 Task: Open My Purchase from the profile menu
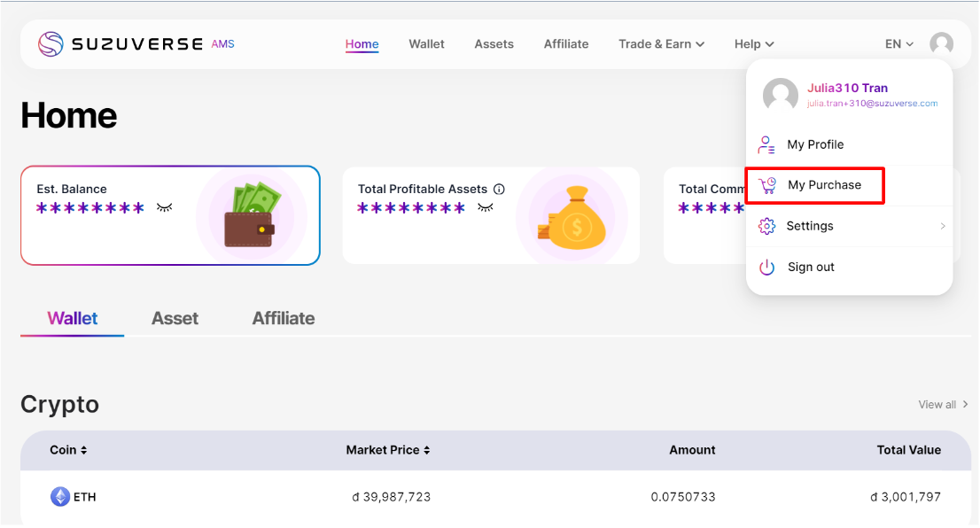click(x=823, y=185)
